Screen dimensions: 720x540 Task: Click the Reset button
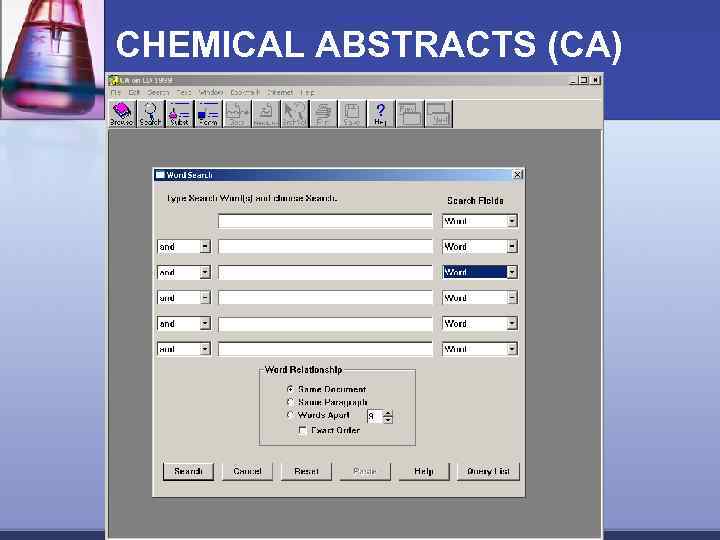click(x=306, y=472)
